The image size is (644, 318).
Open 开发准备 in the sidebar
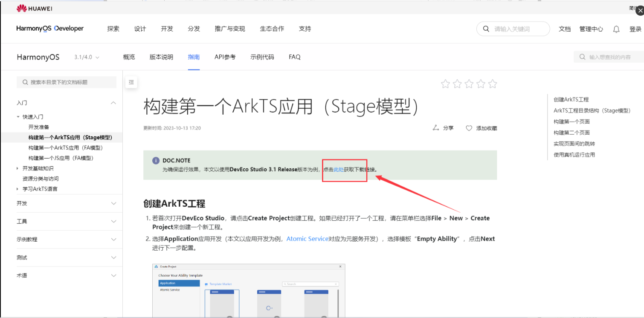tap(39, 127)
